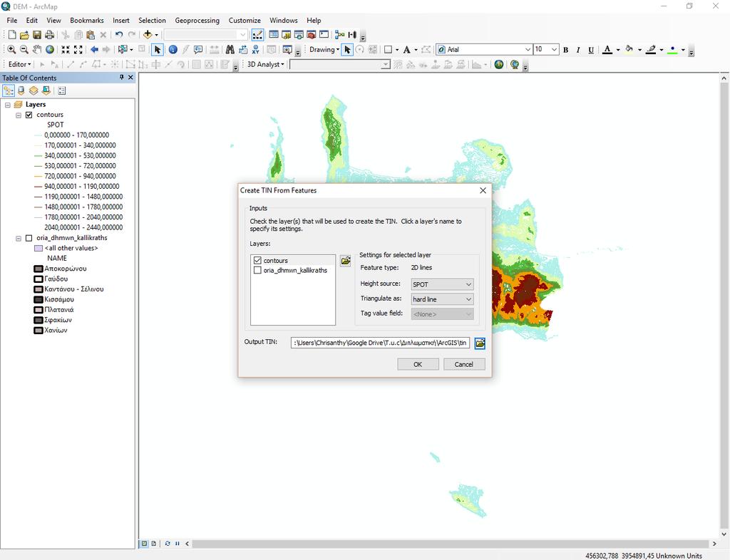730x560 pixels.
Task: Click Fixed Zoom In arrows
Action: pos(66,49)
